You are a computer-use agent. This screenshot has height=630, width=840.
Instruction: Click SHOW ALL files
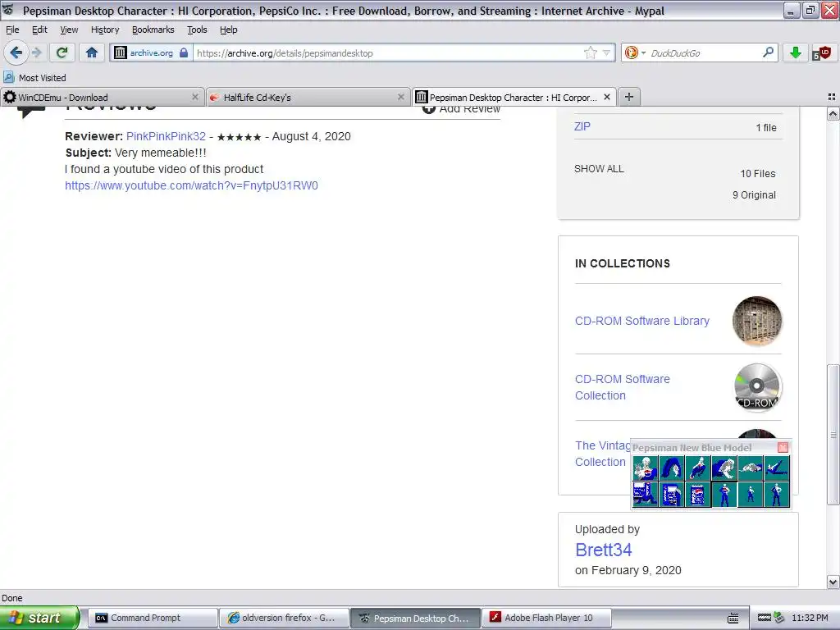[x=599, y=169]
